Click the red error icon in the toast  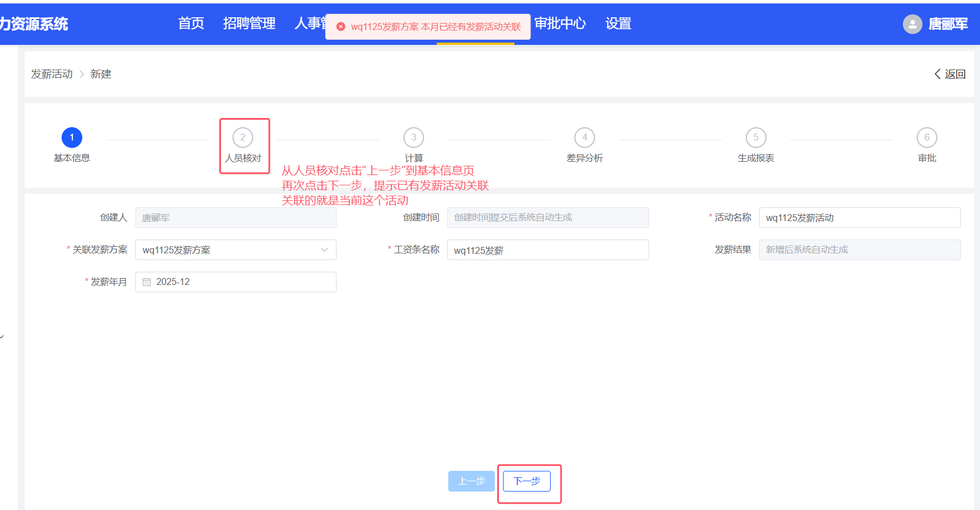tap(341, 27)
